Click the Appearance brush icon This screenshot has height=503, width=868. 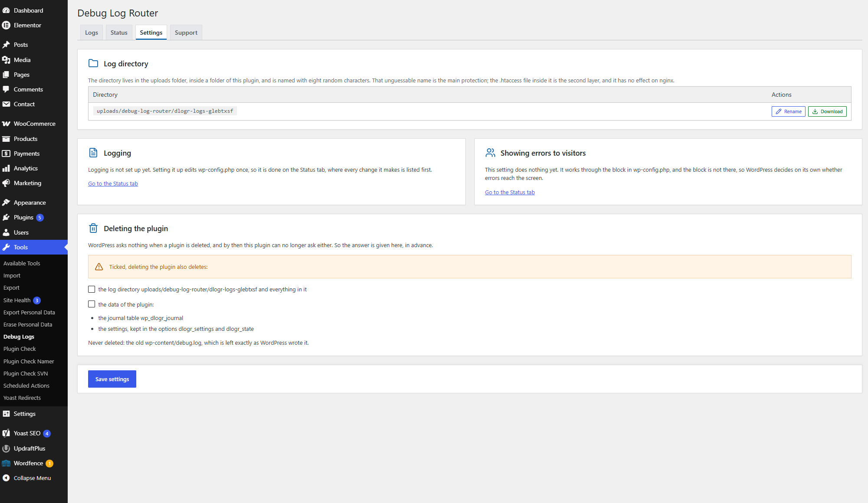point(6,203)
